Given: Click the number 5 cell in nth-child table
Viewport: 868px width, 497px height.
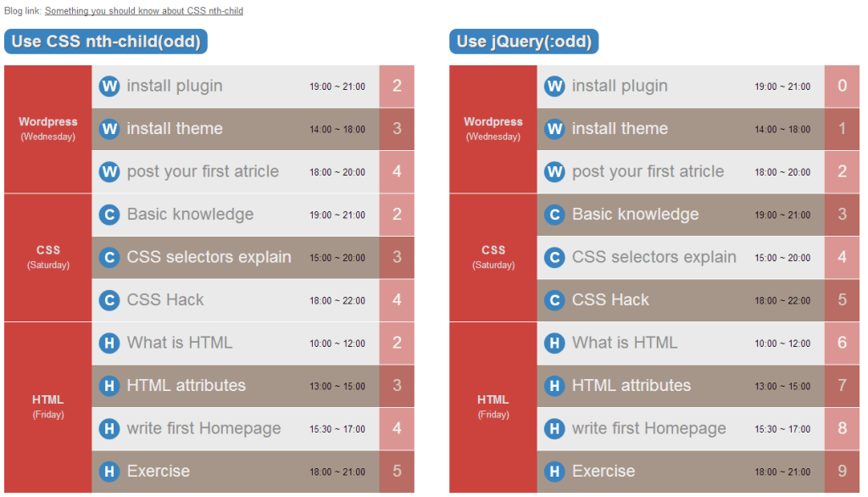Looking at the screenshot, I should click(397, 472).
